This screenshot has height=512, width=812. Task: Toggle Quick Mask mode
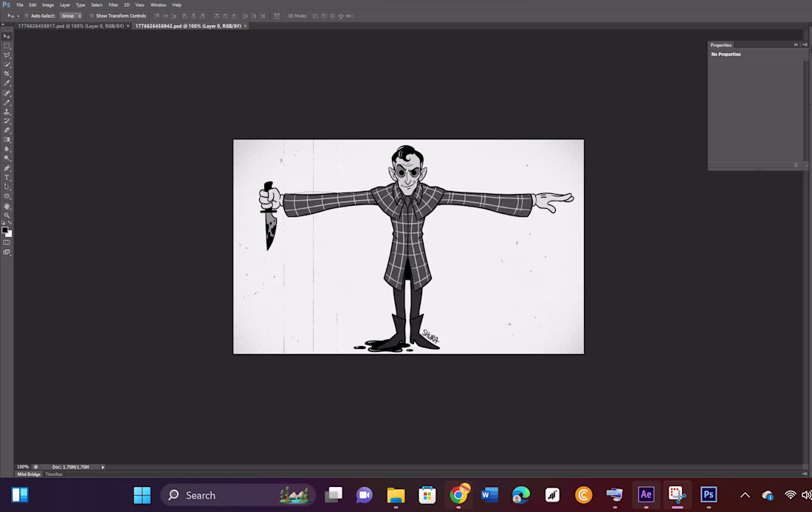coord(7,241)
